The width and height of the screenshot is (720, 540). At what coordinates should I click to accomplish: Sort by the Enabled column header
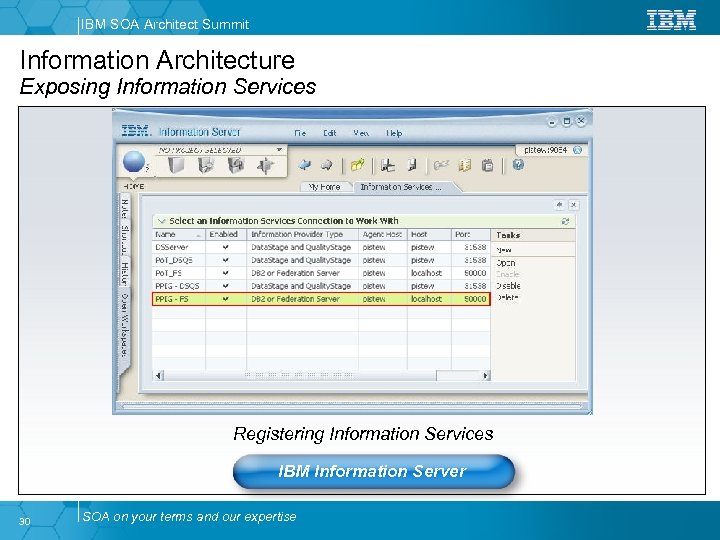coord(226,234)
